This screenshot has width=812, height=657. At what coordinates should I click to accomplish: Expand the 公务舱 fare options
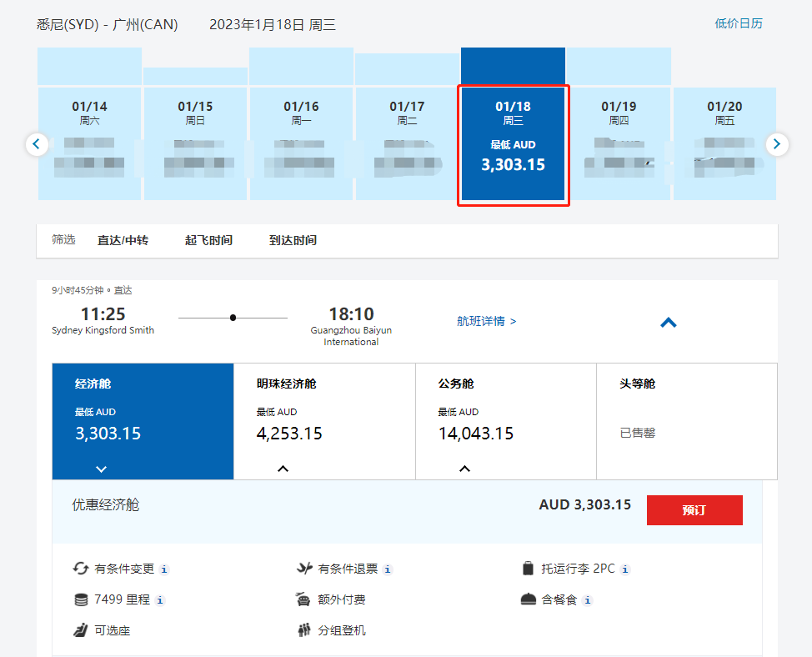tap(464, 469)
